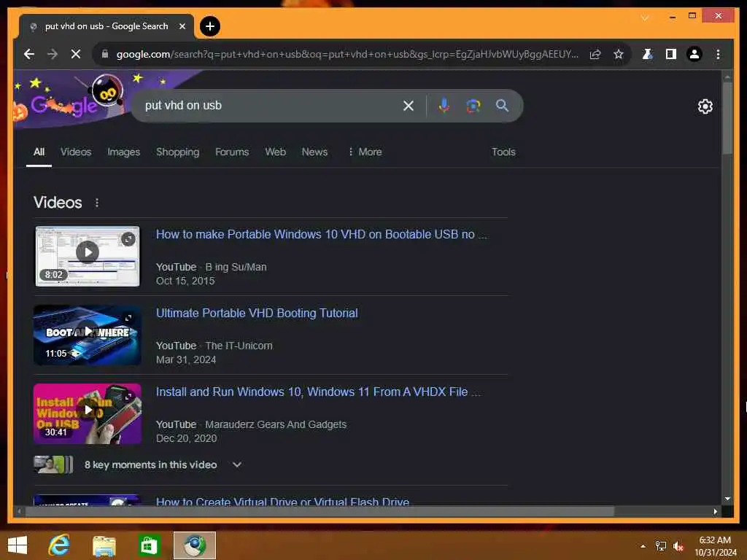Open options for the Videos section
This screenshot has height=560, width=747.
pos(97,203)
